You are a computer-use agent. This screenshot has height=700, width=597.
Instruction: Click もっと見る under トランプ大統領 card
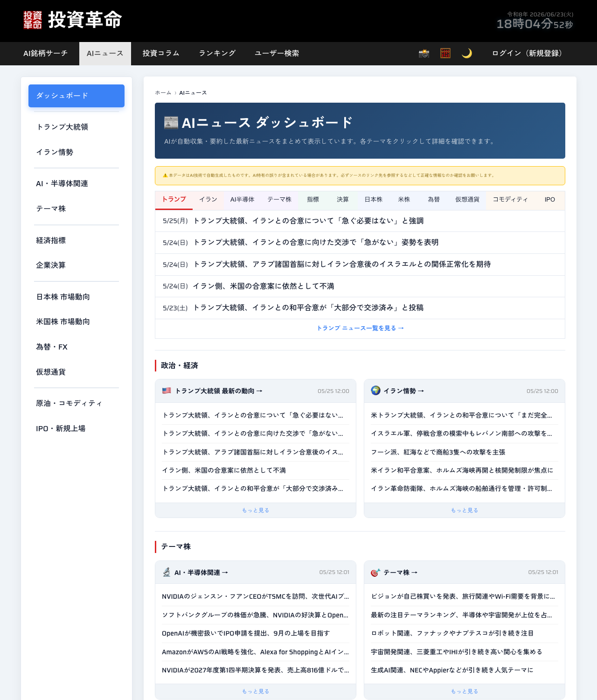pyautogui.click(x=256, y=511)
